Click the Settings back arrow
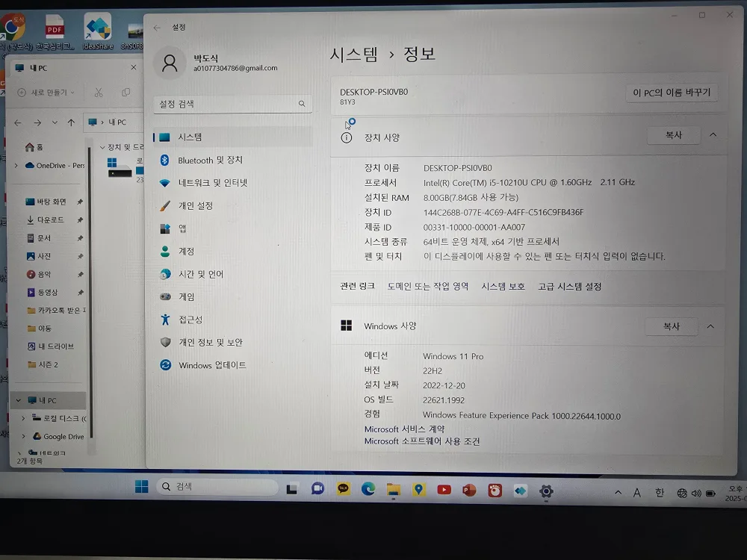The height and width of the screenshot is (560, 747). 157,28
